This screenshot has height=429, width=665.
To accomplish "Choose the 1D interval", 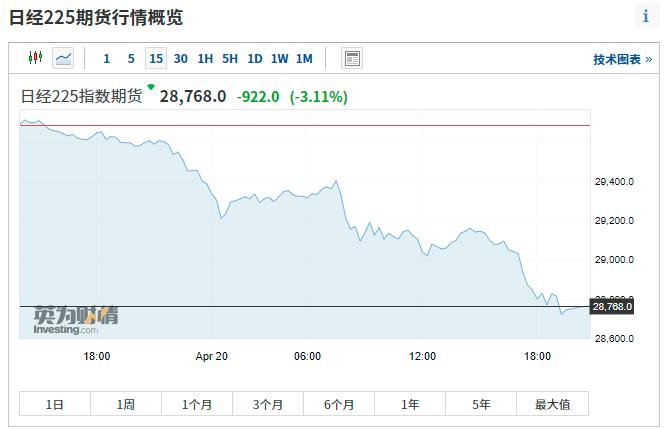I will [x=255, y=59].
